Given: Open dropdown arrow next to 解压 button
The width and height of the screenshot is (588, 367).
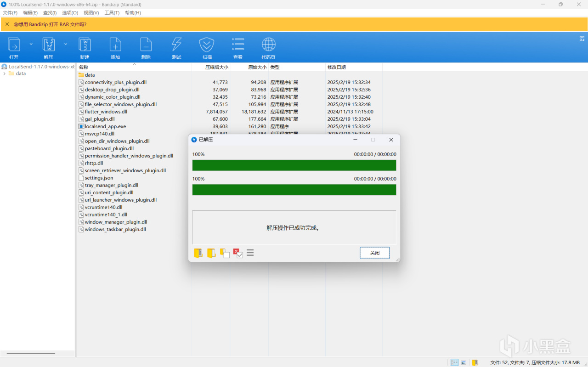Looking at the screenshot, I should pyautogui.click(x=66, y=44).
